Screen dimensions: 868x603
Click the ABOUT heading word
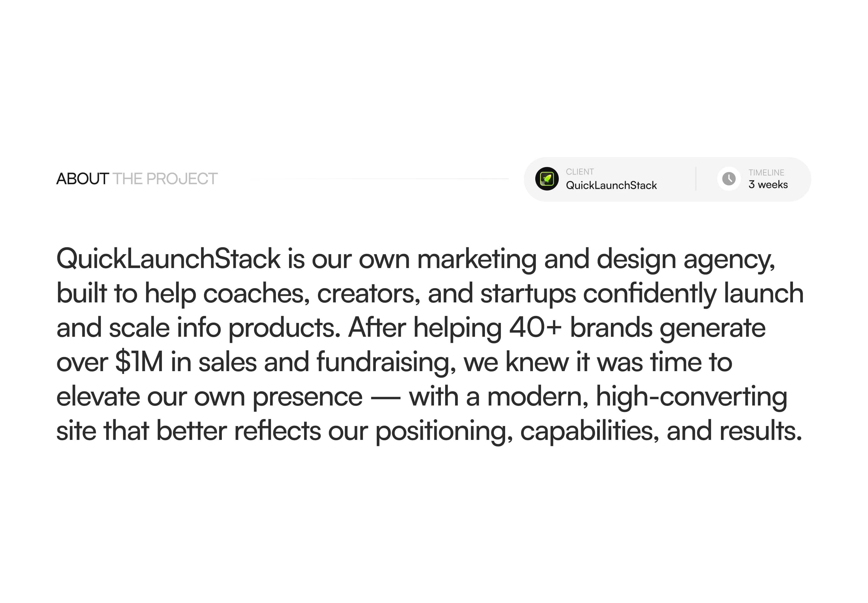[x=83, y=179]
